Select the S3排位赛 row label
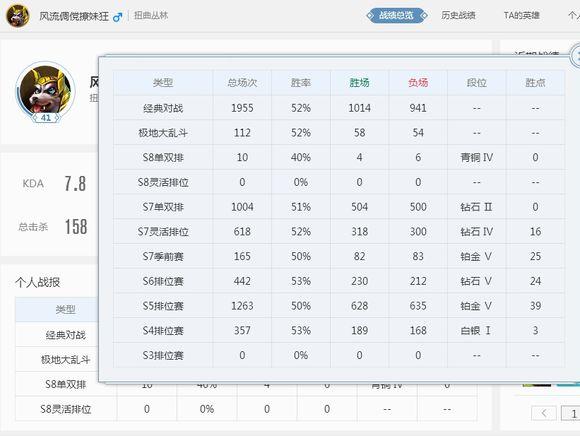580x436 pixels. 163,355
